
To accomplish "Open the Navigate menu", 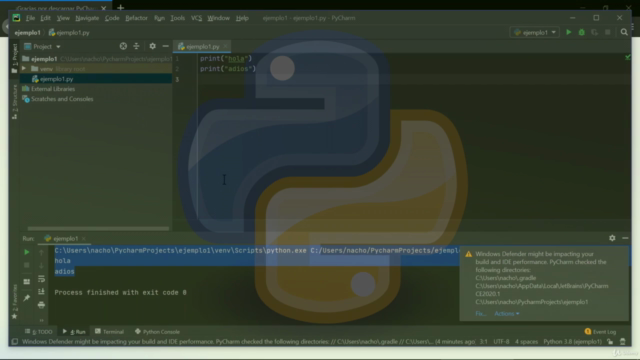I will pos(87,18).
